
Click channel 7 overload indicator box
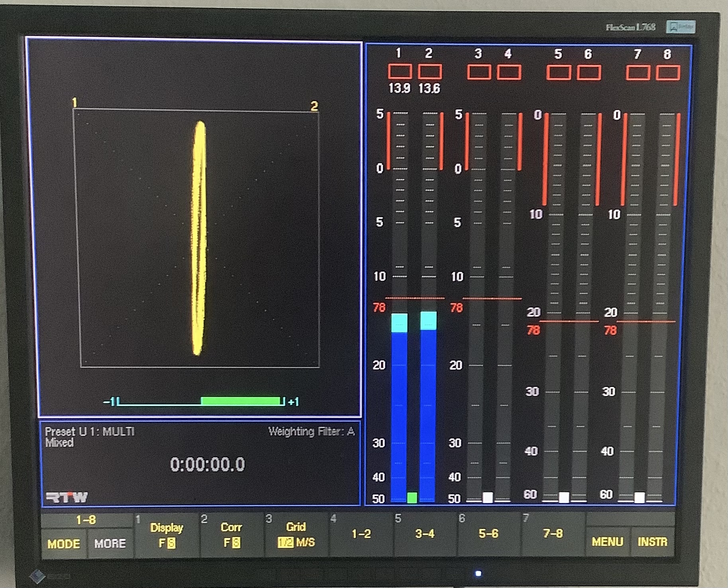638,73
